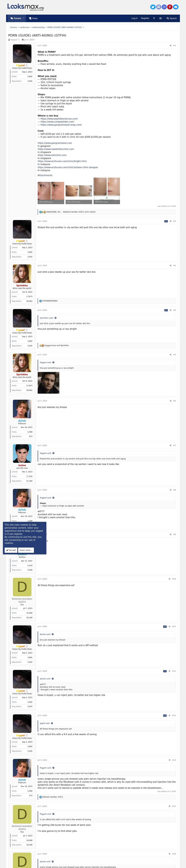Go to Forums breadcrumb link
The image size is (186, 868).
(x=13, y=27)
